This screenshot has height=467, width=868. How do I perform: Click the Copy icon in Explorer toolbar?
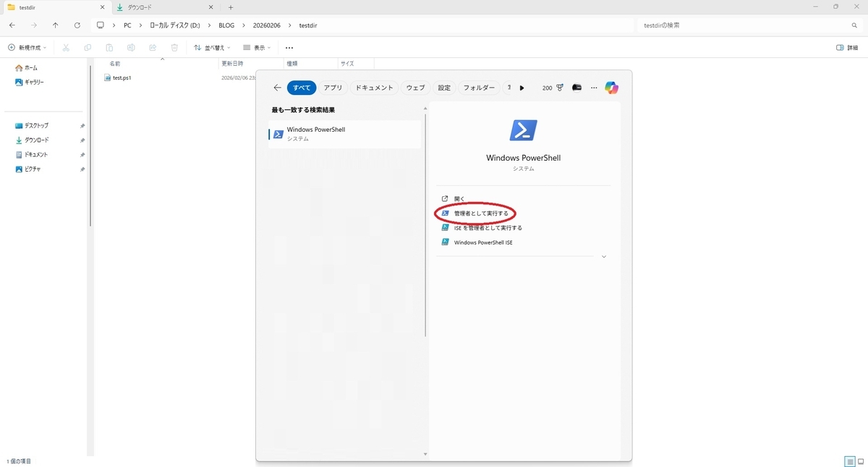pyautogui.click(x=88, y=48)
